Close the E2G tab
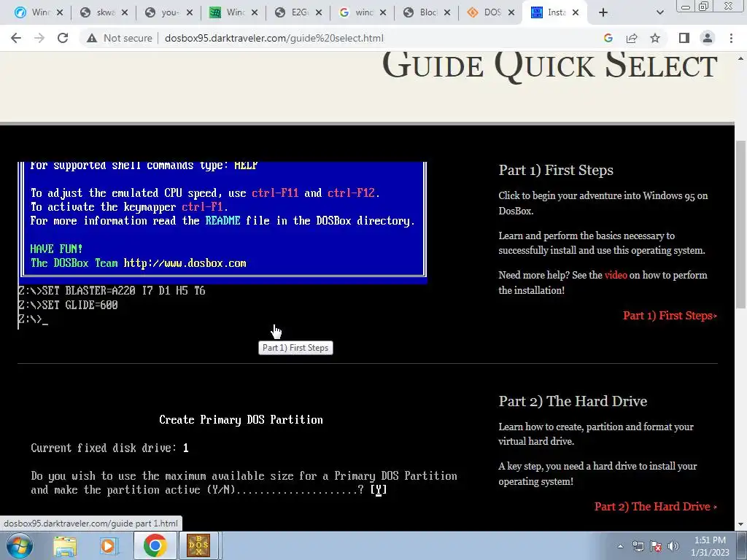The height and width of the screenshot is (560, 747). point(319,13)
